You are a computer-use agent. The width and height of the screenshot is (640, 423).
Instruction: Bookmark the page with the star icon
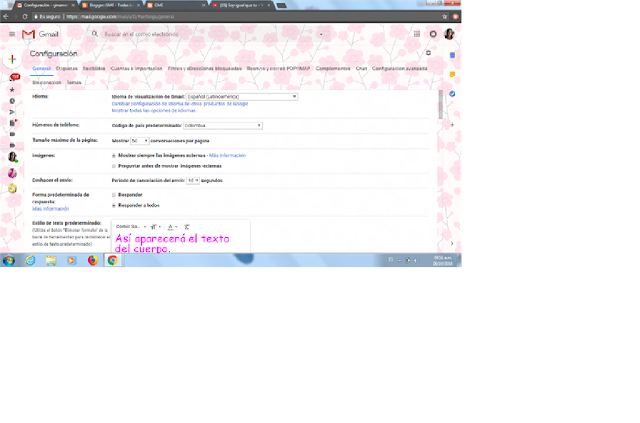click(x=444, y=17)
